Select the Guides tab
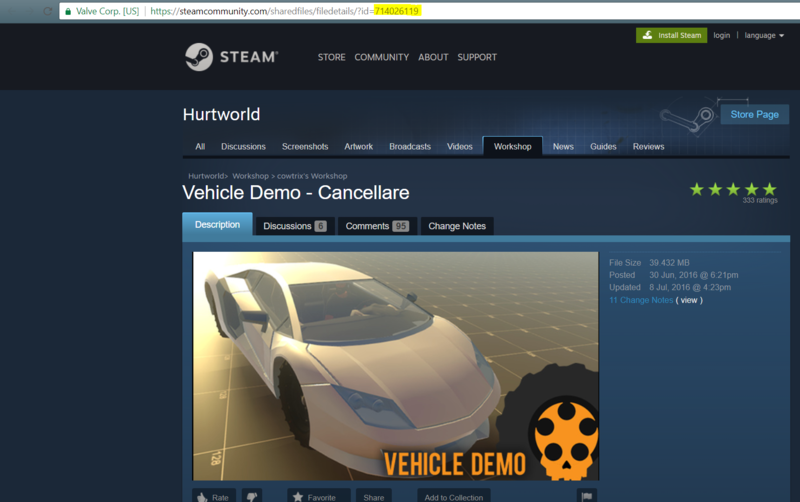800x502 pixels. pos(603,146)
